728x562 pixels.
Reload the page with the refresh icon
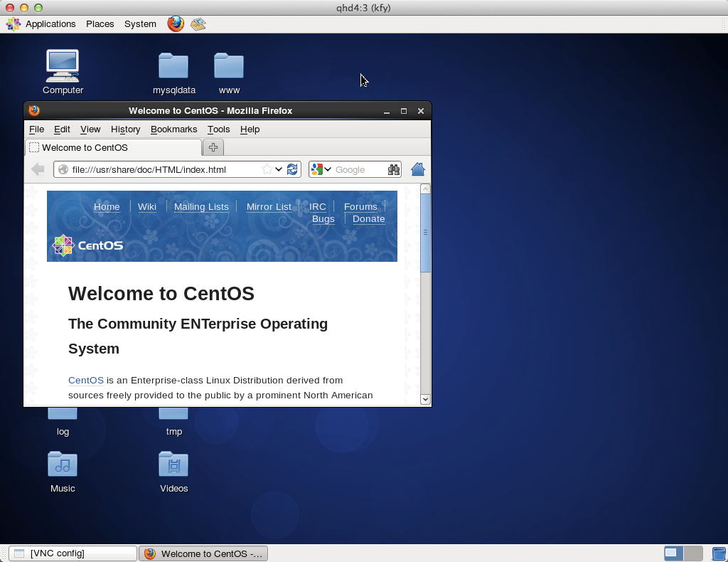pyautogui.click(x=292, y=169)
